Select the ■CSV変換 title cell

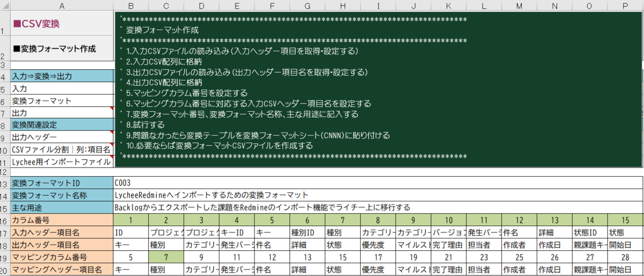tap(62, 24)
